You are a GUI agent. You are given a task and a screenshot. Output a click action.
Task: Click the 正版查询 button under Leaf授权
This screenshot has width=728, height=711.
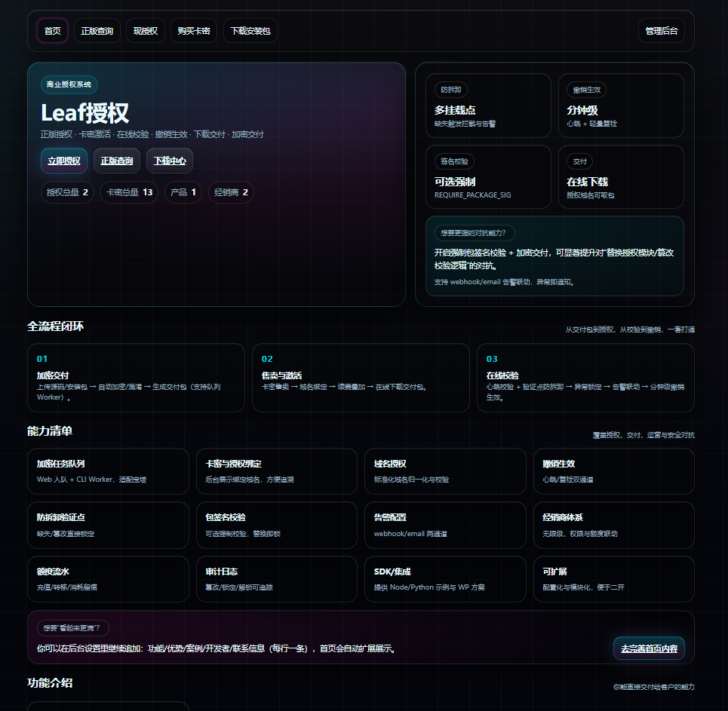coord(117,161)
